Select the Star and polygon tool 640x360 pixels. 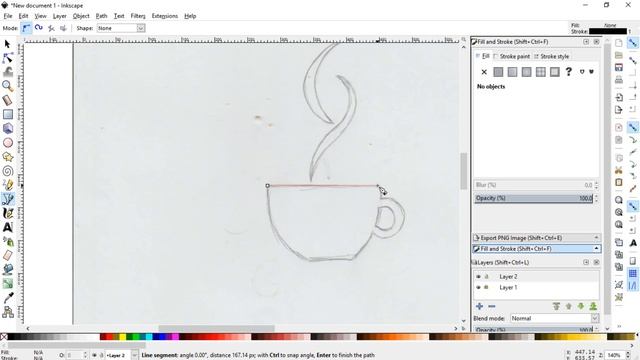tap(7, 157)
